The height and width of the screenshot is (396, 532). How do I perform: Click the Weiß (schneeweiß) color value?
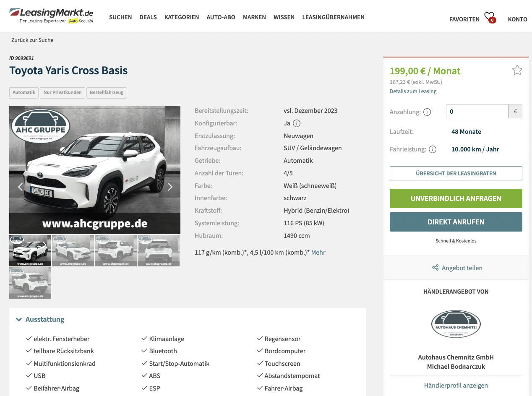click(x=310, y=185)
